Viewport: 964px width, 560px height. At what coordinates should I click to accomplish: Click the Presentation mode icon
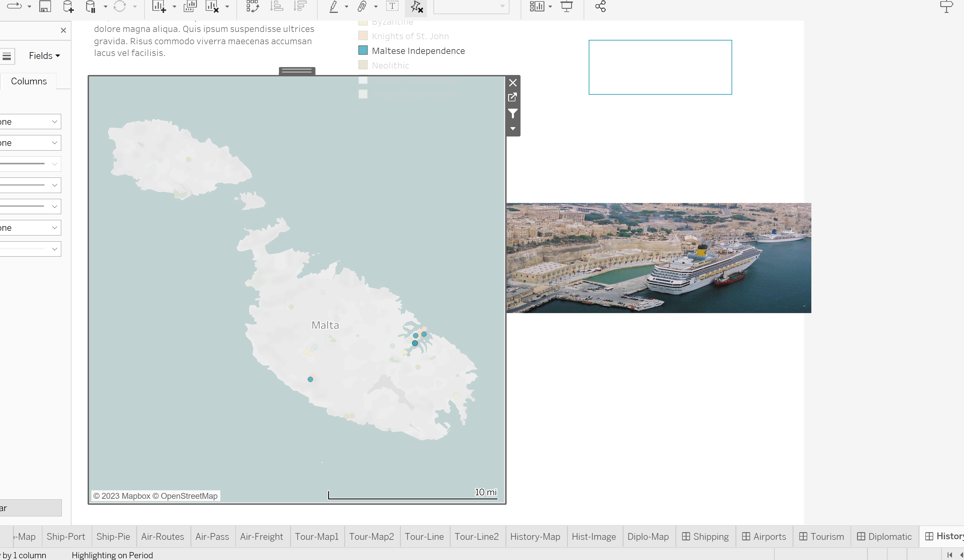click(567, 6)
